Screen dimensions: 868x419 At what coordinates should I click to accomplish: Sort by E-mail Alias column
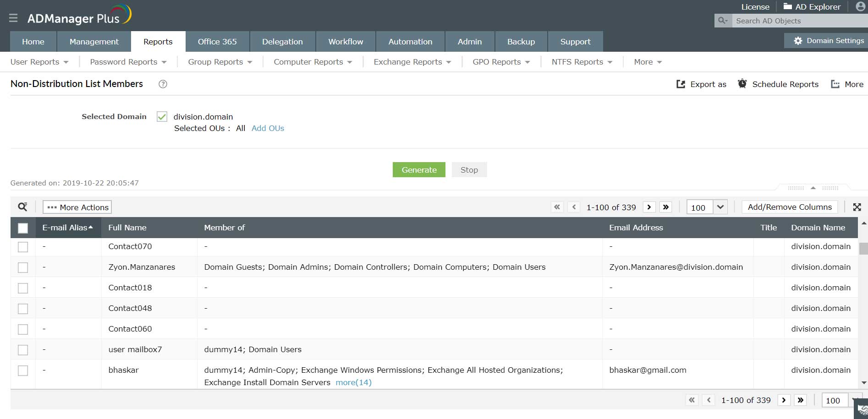[67, 228]
